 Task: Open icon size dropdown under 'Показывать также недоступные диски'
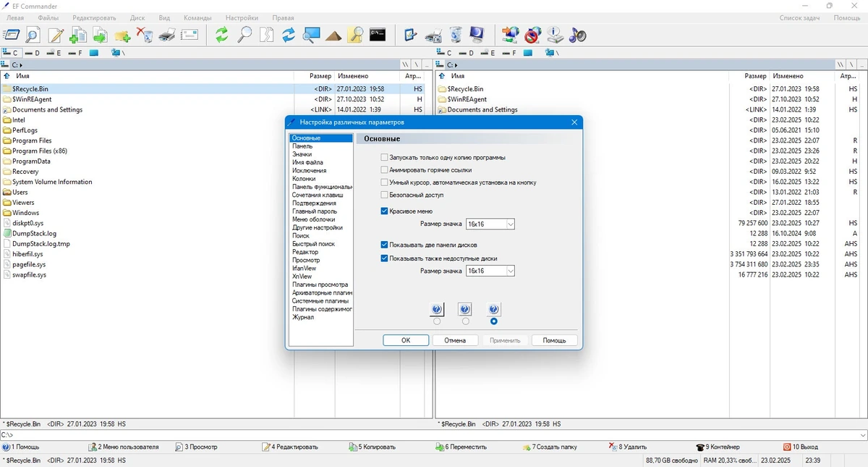[511, 271]
